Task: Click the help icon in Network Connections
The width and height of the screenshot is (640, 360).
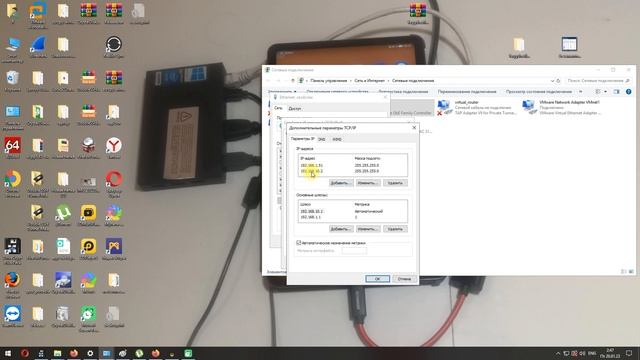Action: point(629,92)
